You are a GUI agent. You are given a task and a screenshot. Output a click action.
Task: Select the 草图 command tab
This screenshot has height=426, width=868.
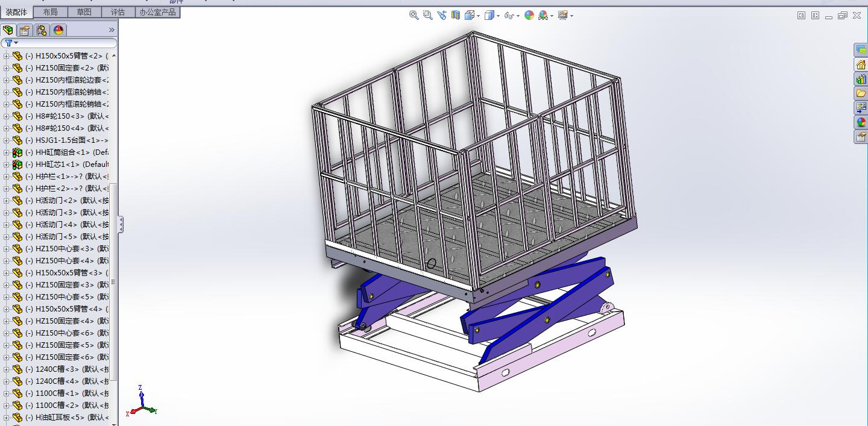[84, 12]
